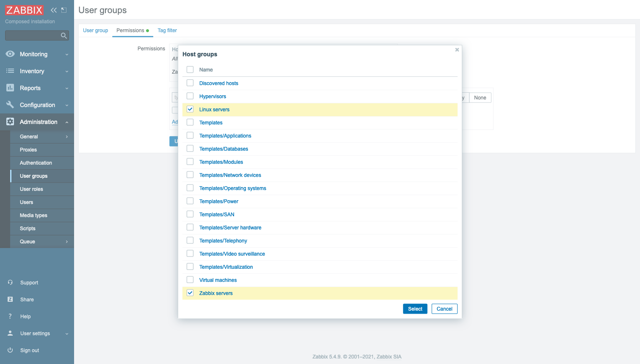Viewport: 640px width, 364px height.
Task: Check the Hypervisors checkbox
Action: (190, 96)
